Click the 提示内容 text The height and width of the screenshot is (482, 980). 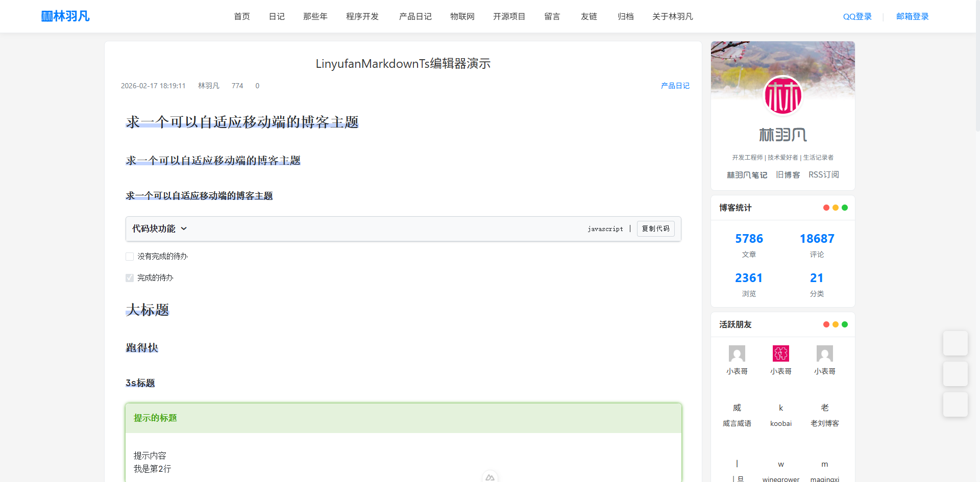click(x=150, y=455)
